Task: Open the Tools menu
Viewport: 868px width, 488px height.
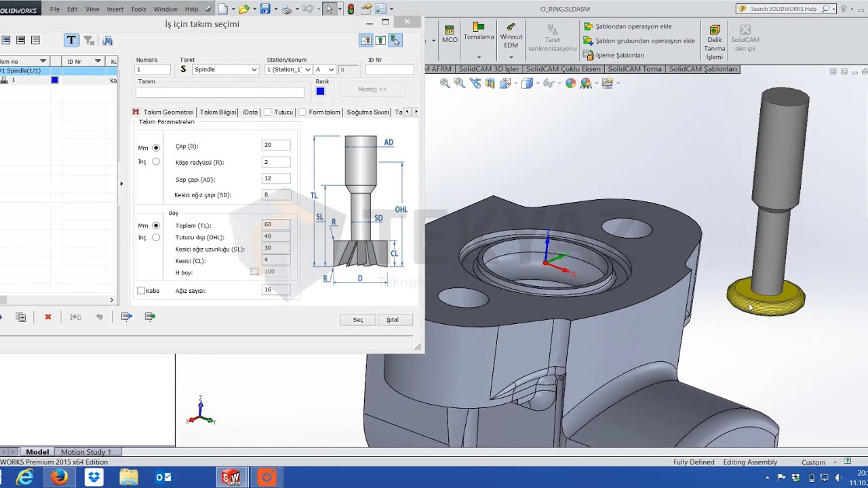Action: tap(138, 9)
